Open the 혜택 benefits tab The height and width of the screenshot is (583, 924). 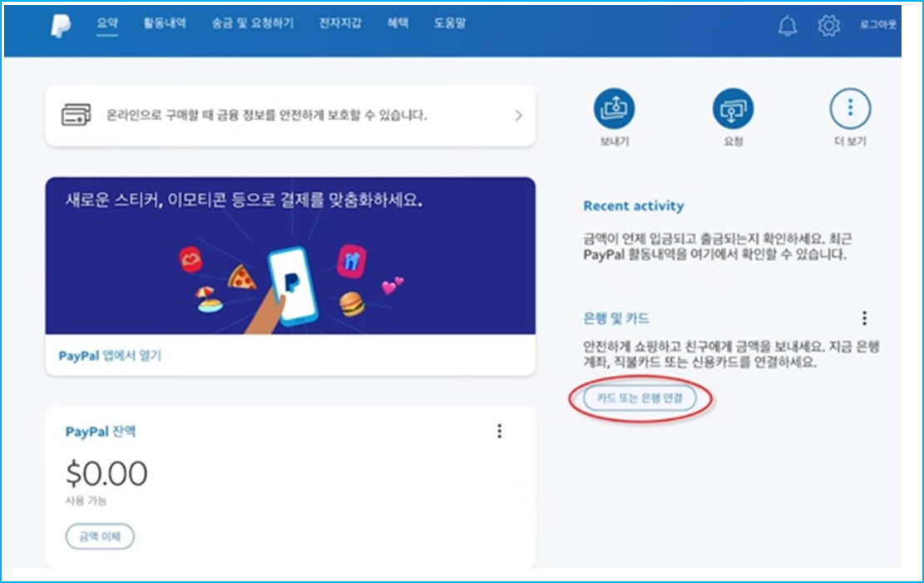pos(398,23)
